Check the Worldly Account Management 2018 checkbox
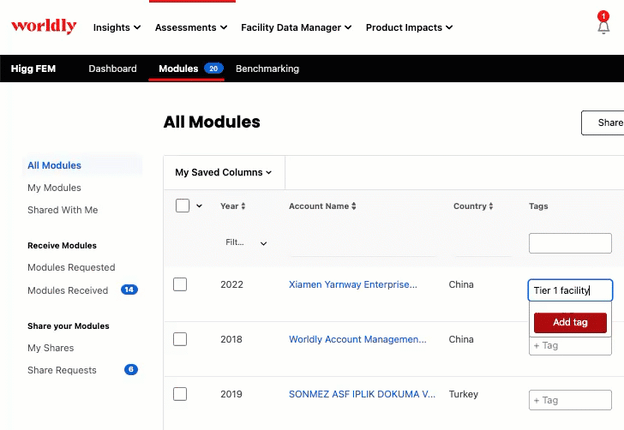 180,339
